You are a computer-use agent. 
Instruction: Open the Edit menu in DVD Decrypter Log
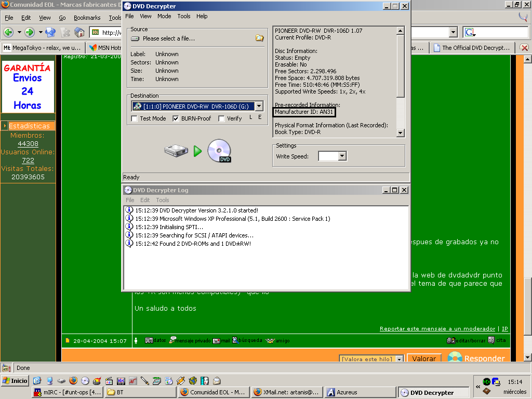pyautogui.click(x=145, y=200)
